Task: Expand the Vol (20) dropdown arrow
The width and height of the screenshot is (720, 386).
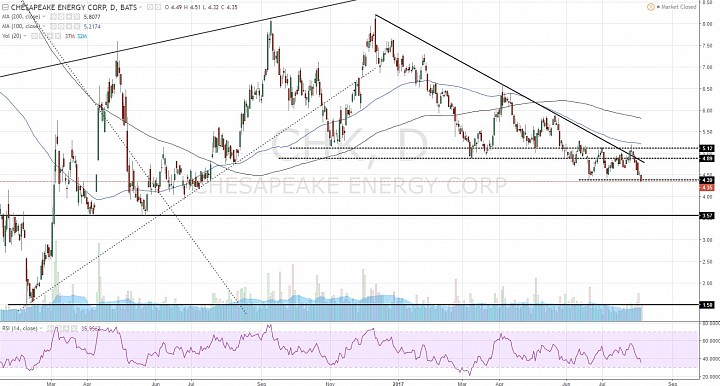Action: click(25, 36)
